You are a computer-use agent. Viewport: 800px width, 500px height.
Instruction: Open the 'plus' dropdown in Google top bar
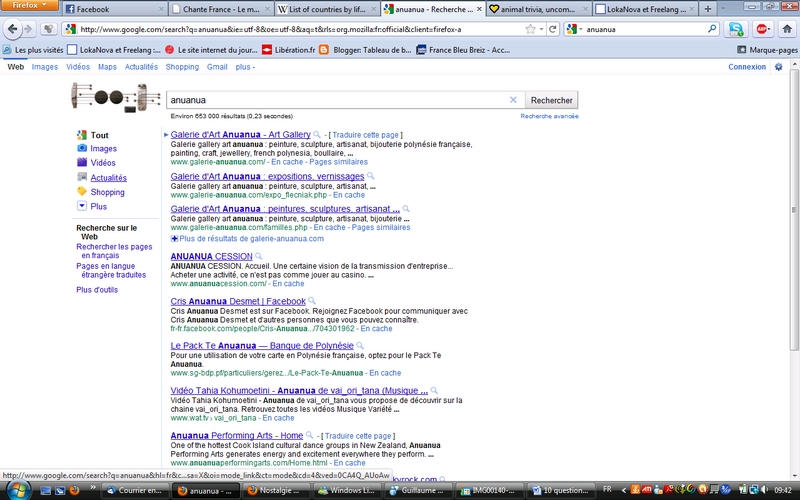pyautogui.click(x=244, y=67)
